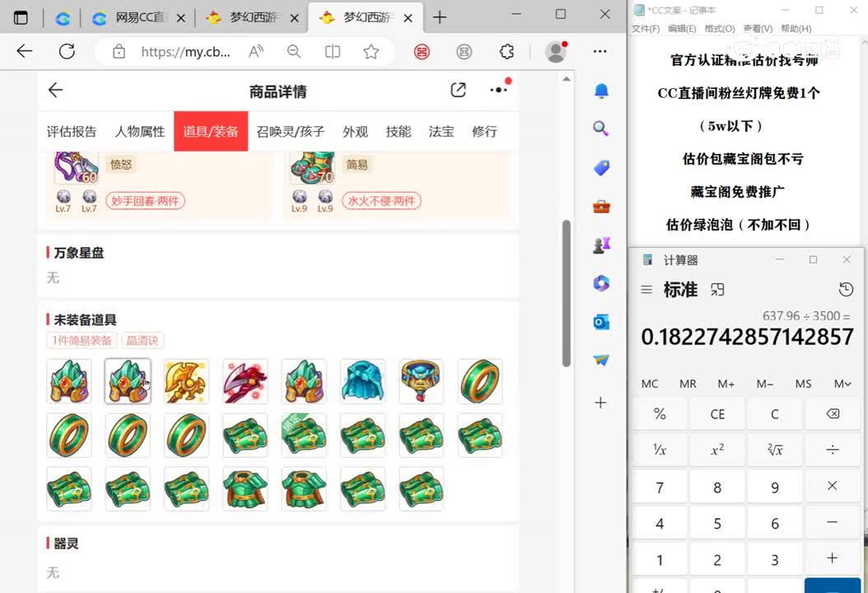Open split screen icon in address bar

pyautogui.click(x=332, y=52)
